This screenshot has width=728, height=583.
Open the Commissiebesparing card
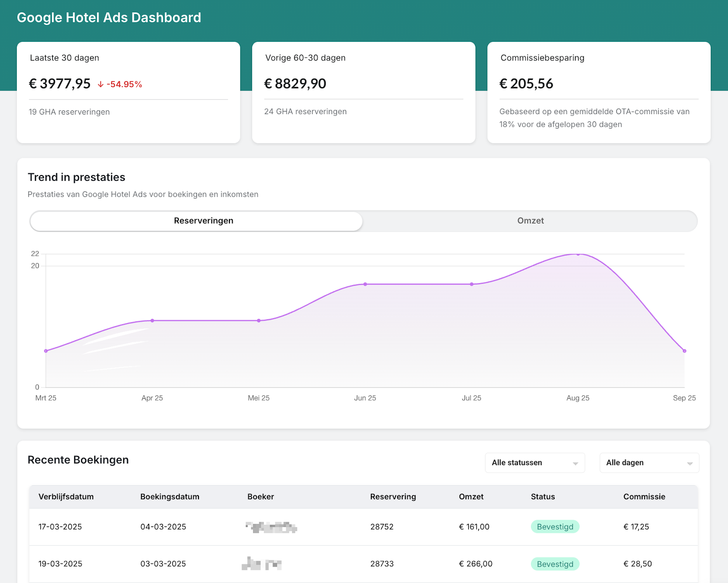point(599,93)
